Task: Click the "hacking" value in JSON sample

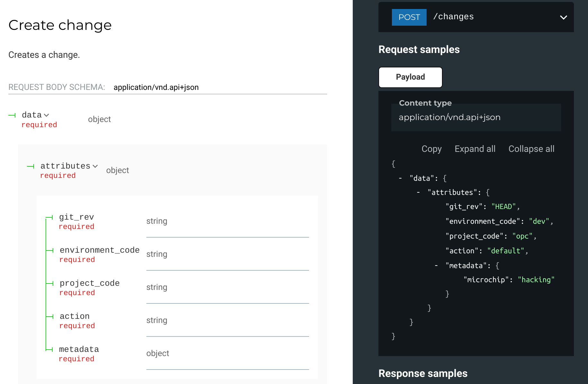Action: tap(536, 280)
